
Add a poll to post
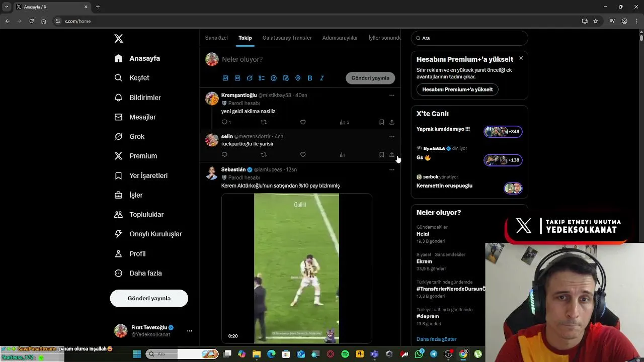coord(262,78)
